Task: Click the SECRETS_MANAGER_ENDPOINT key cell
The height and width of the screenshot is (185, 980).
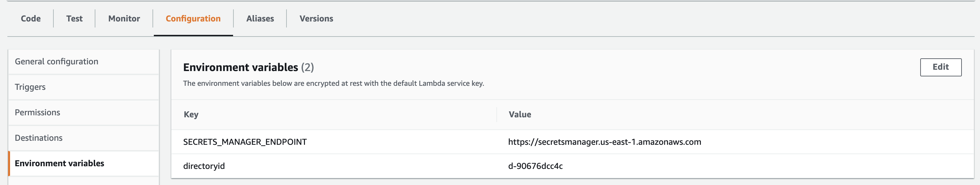Action: coord(244,142)
